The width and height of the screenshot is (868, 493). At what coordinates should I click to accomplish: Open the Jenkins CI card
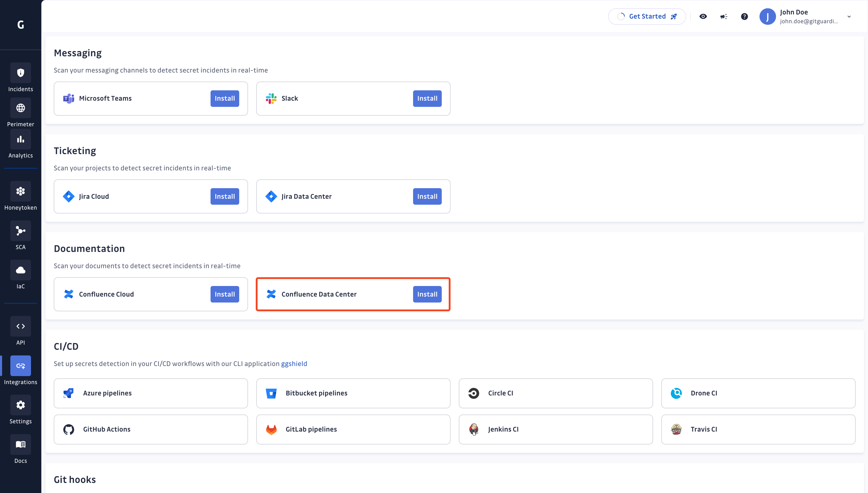click(556, 429)
